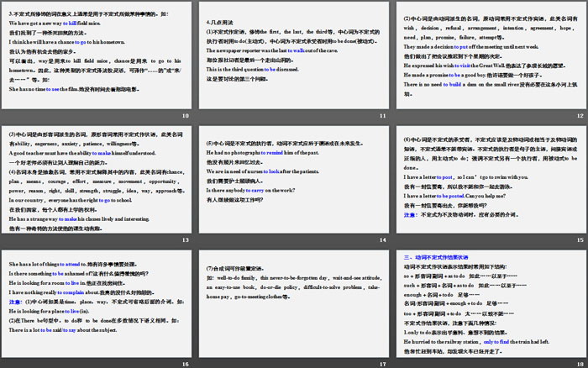Click the slide number 15 label
The image size is (588, 368).
[580, 240]
